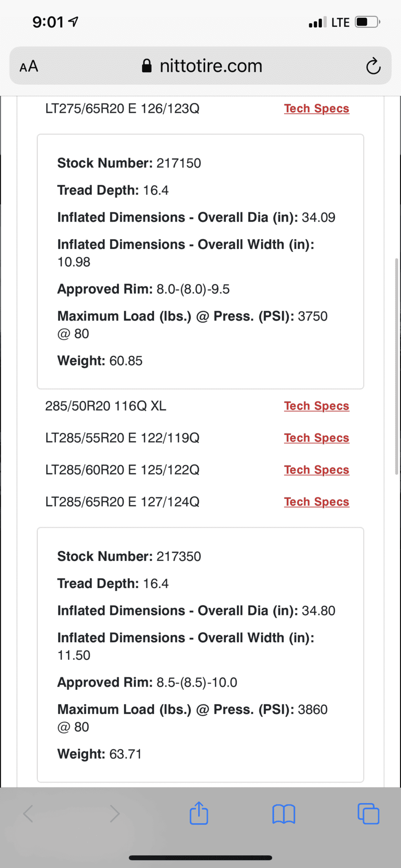
Task: Tap the padlock icon in address bar
Action: pos(147,66)
